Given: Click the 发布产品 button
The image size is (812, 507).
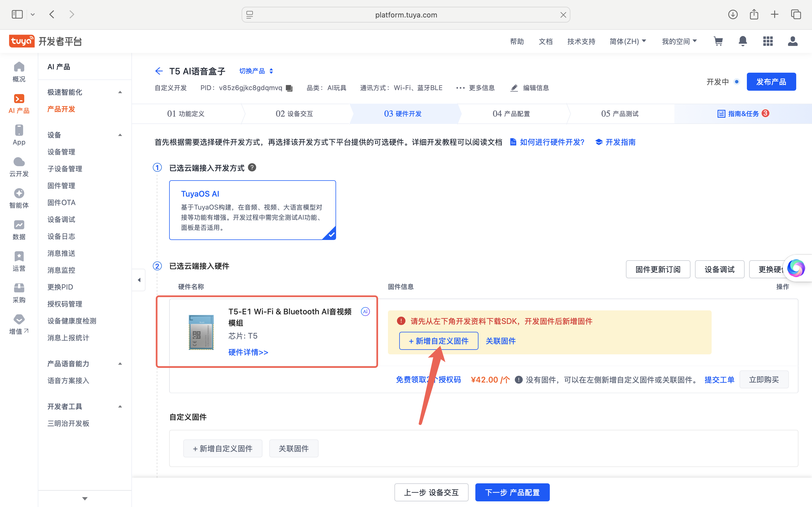Looking at the screenshot, I should point(771,81).
